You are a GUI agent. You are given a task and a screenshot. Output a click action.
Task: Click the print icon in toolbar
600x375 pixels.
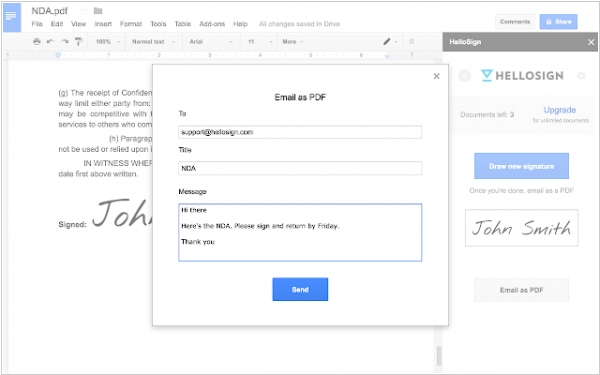37,41
